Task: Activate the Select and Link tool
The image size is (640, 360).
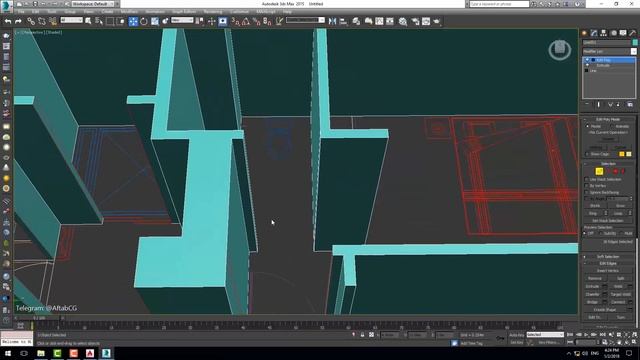Action: 31,21
